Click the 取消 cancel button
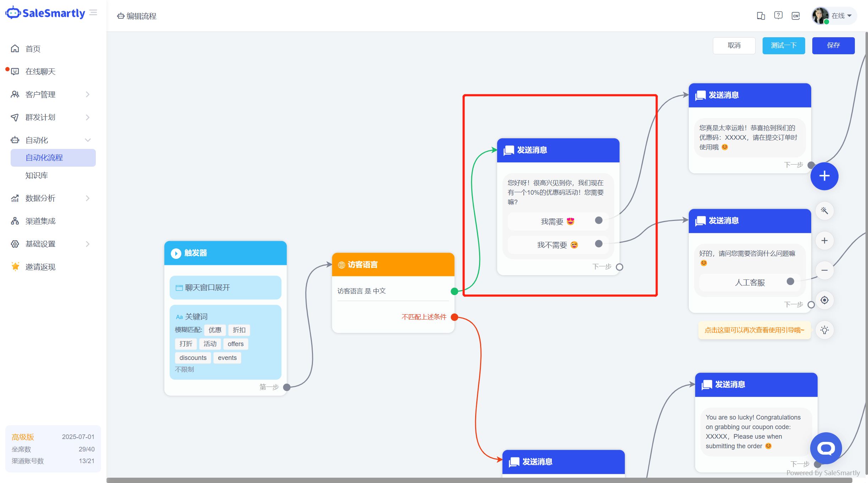 coord(734,45)
